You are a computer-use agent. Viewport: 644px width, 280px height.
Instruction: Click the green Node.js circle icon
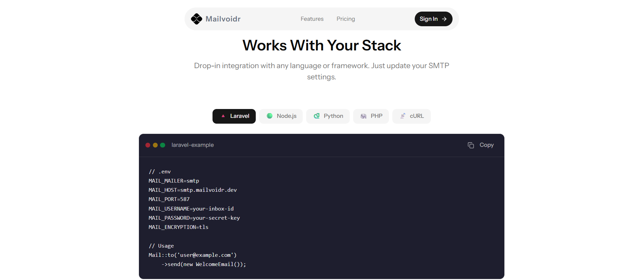pyautogui.click(x=270, y=116)
